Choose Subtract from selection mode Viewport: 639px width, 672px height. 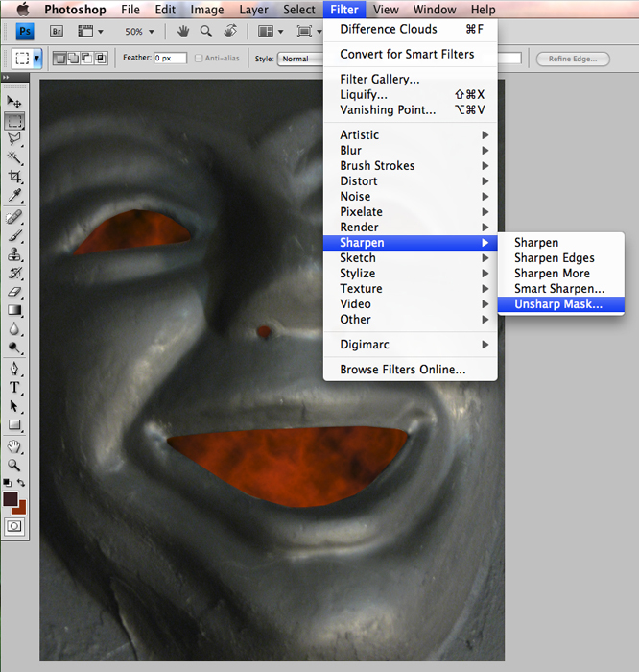[87, 59]
